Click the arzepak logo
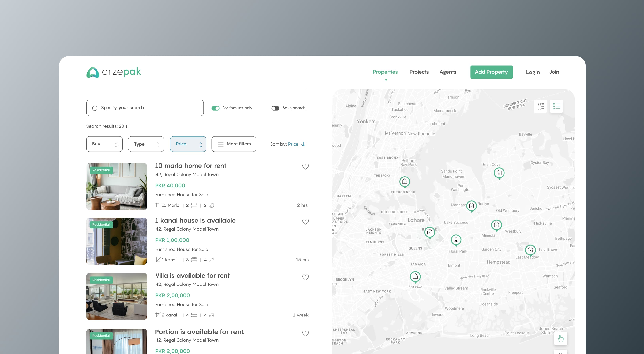 pos(113,72)
